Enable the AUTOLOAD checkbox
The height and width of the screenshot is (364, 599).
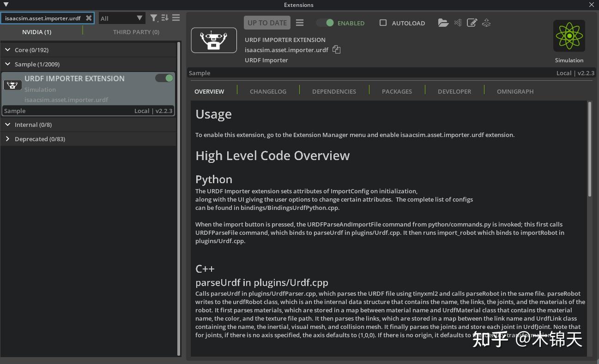[x=383, y=23]
